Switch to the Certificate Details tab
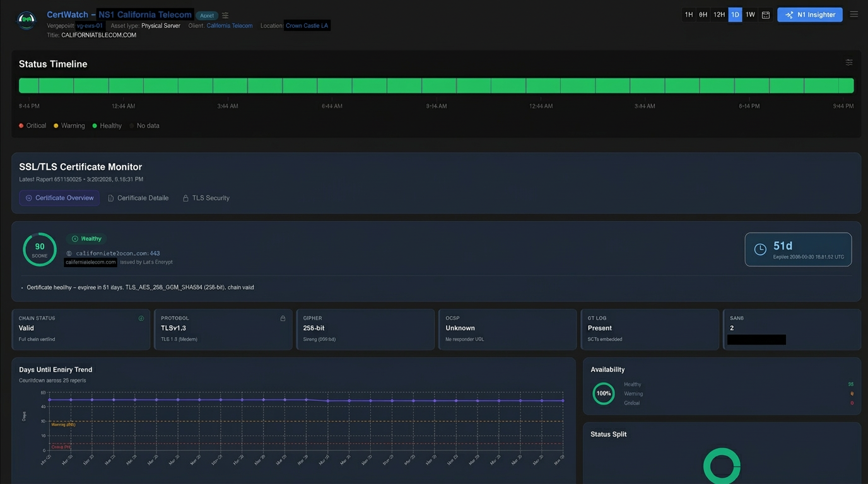 click(x=138, y=197)
